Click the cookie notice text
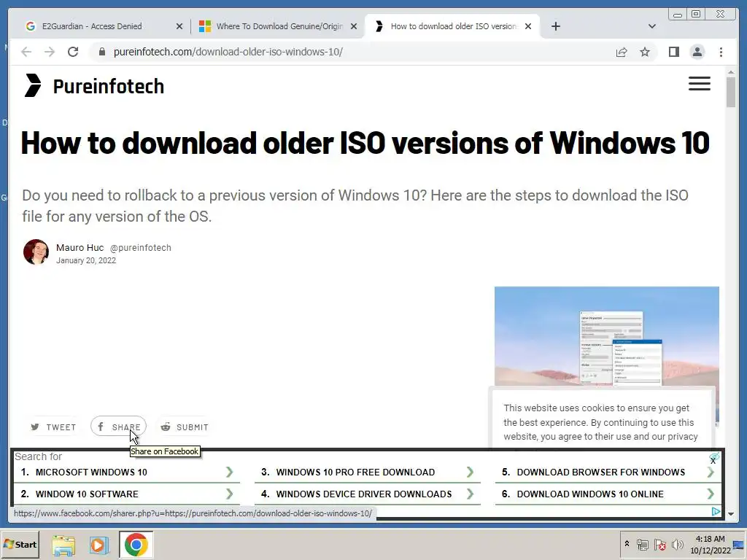The height and width of the screenshot is (560, 747). pos(600,422)
